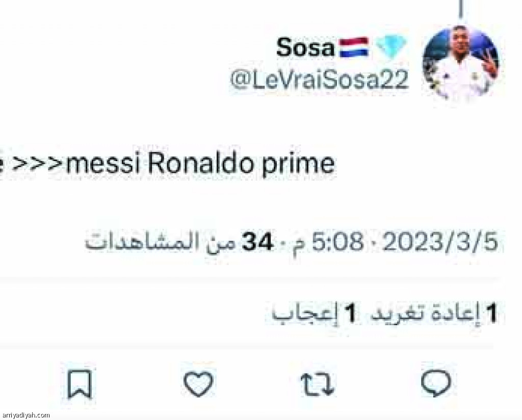Open the 2023/3/5 date link
This screenshot has height=420, width=522.
(x=440, y=242)
